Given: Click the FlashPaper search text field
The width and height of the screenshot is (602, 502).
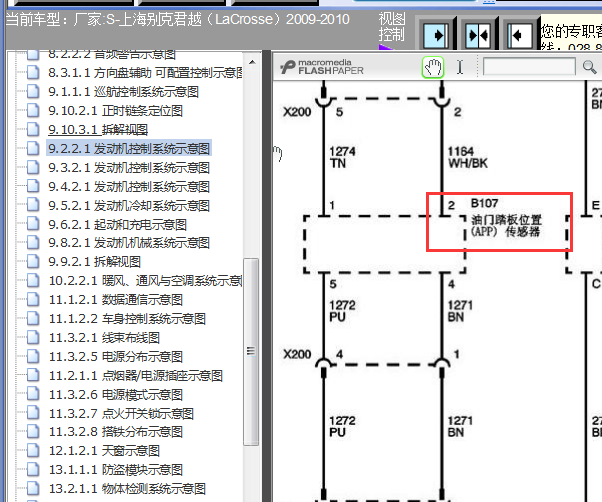Looking at the screenshot, I should click(x=529, y=67).
